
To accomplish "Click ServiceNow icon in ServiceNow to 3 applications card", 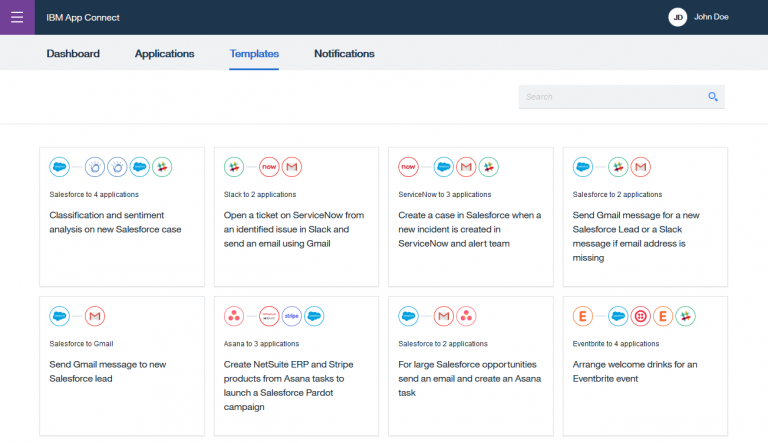I will pos(408,167).
